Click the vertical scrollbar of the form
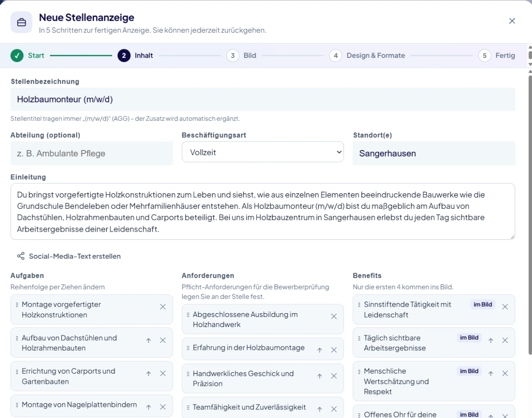The width and height of the screenshot is (532, 418). (x=530, y=216)
